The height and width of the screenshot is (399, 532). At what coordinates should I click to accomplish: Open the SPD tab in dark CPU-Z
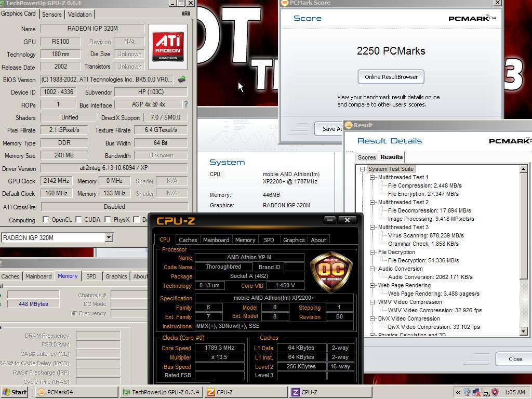[x=269, y=240]
